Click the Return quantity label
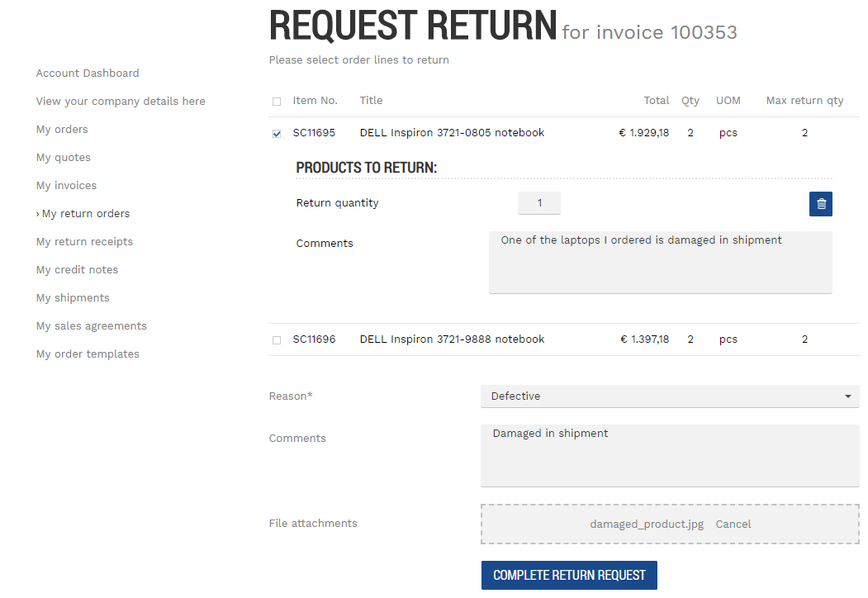 [x=337, y=203]
